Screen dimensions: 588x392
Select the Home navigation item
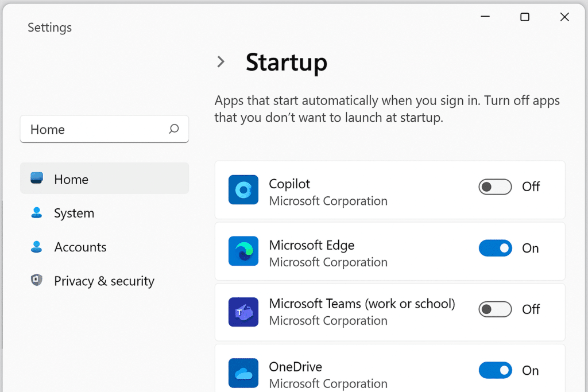coord(105,178)
